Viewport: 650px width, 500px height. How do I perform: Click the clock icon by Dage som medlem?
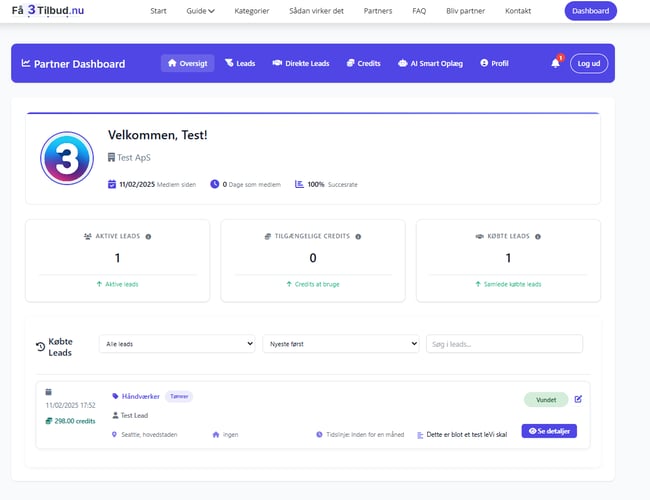(214, 184)
